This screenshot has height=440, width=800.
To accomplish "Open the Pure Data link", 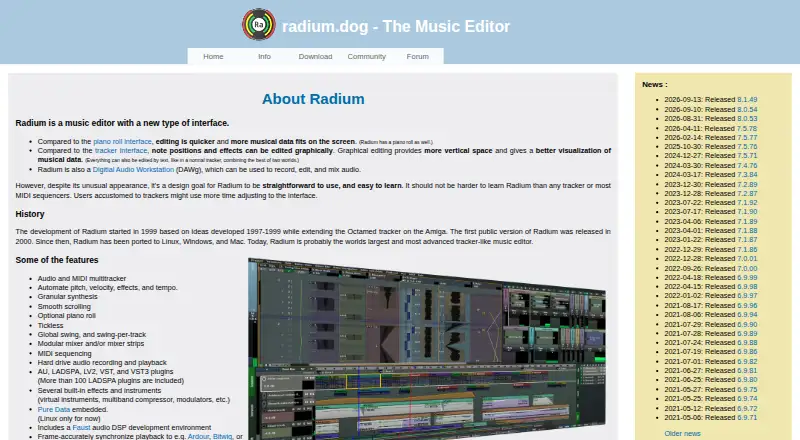I will (x=54, y=409).
